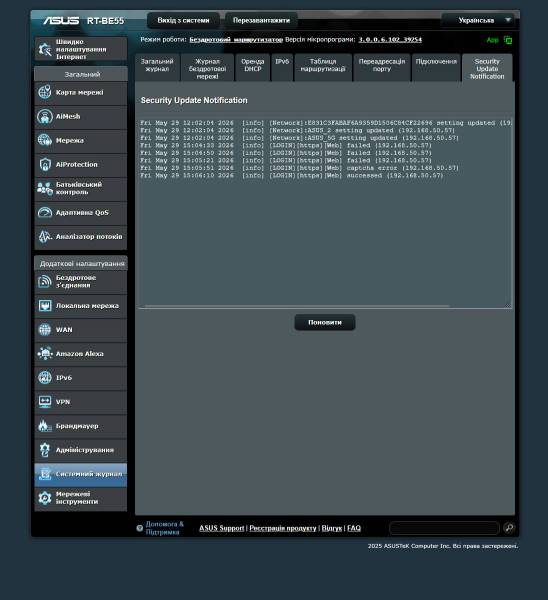Open the FAQ link
This screenshot has height=600, width=548.
point(354,528)
